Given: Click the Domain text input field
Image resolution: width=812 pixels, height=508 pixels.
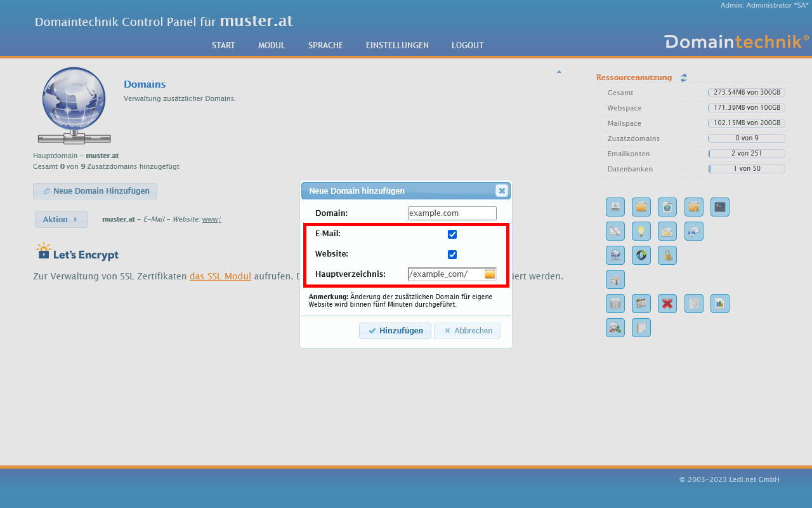Looking at the screenshot, I should [x=452, y=213].
